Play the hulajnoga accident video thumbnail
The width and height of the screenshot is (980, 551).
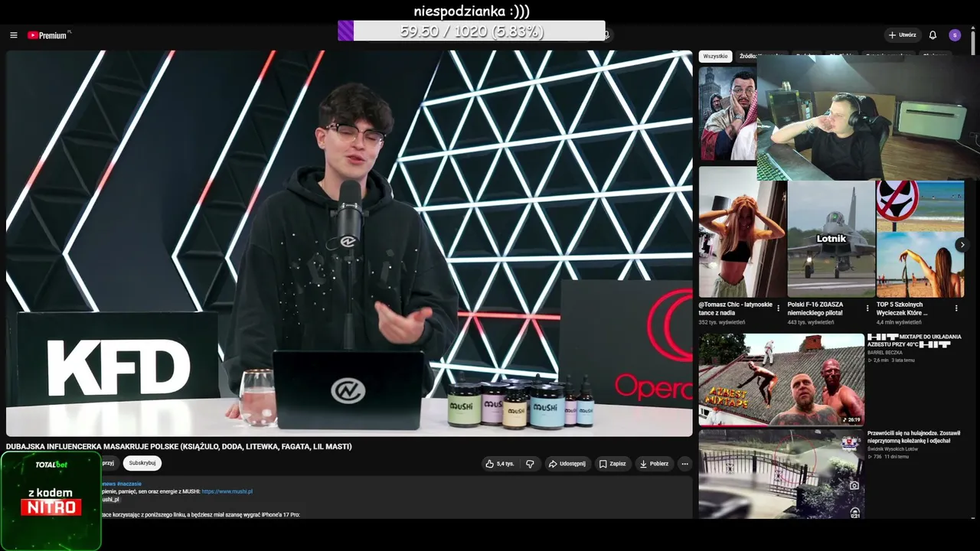click(x=781, y=474)
